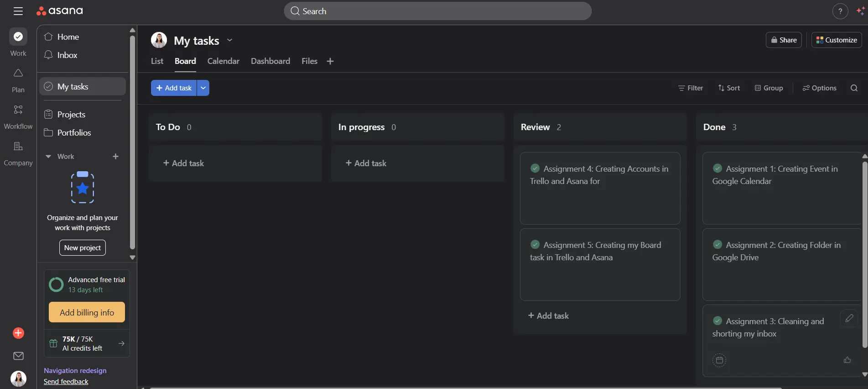Screen dimensions: 868x389
Task: Like Assignment 3 with thumbs-up icon
Action: coord(847,360)
